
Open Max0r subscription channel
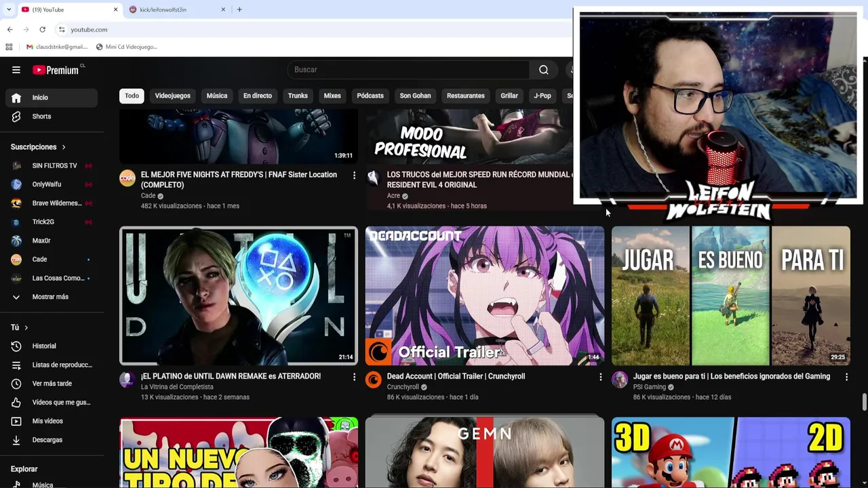(52, 241)
